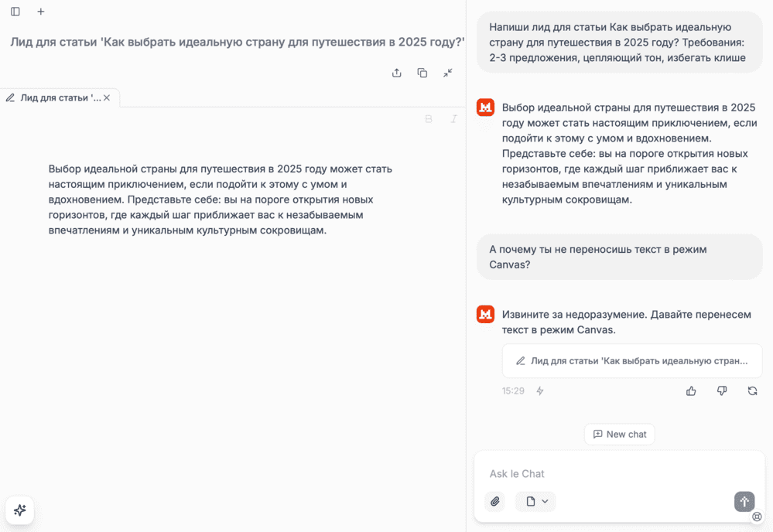The width and height of the screenshot is (773, 532).
Task: Expand the document tools dropdown in the chat box
Action: tap(536, 501)
